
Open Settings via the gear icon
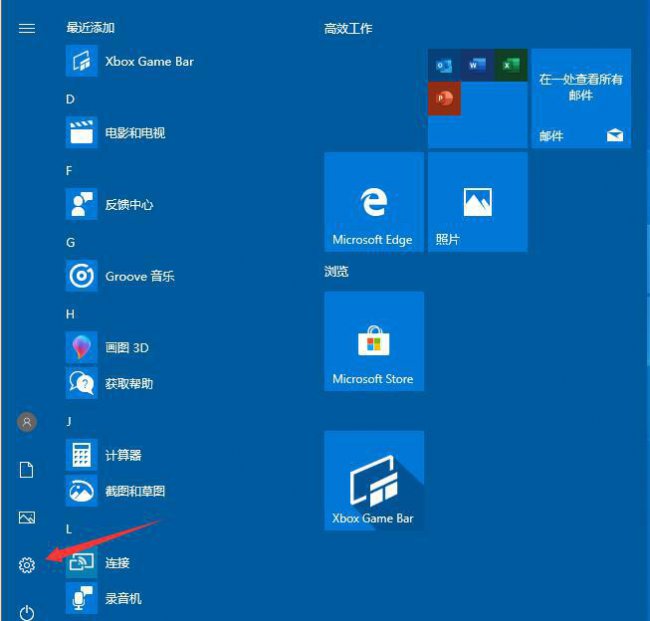27,565
